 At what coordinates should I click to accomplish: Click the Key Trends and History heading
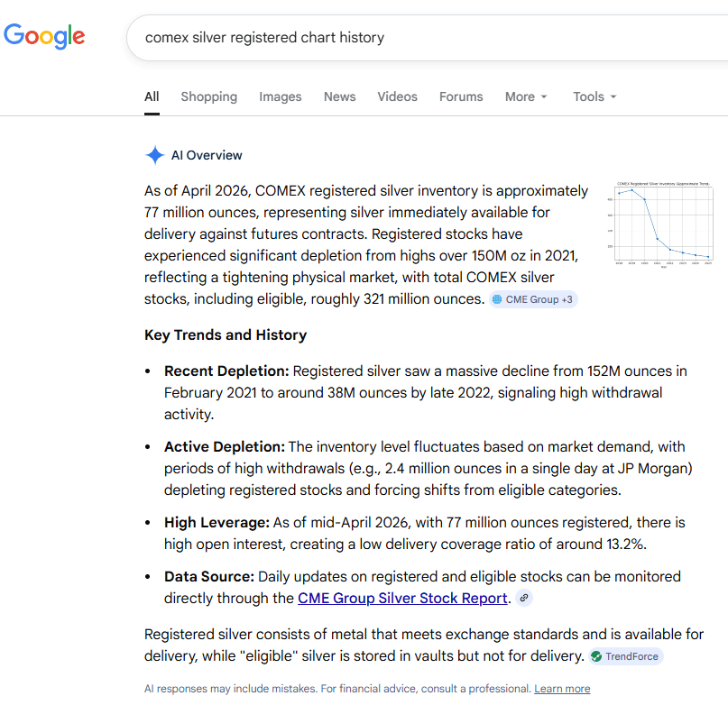tap(226, 334)
